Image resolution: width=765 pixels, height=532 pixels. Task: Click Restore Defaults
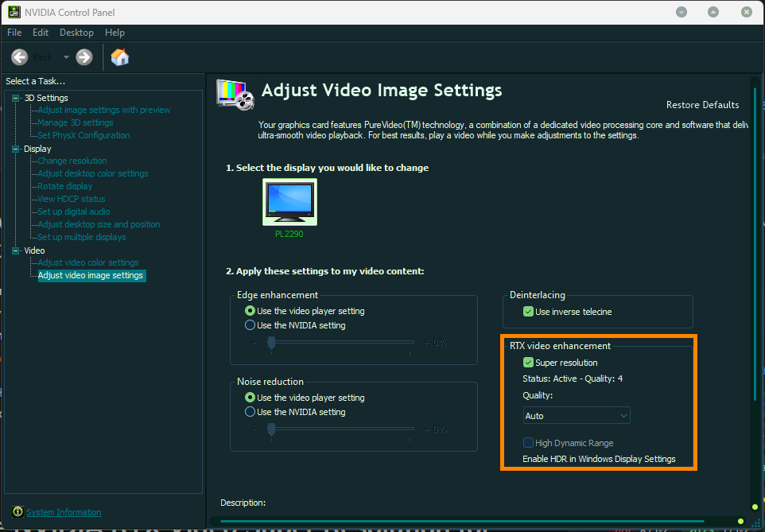click(702, 105)
